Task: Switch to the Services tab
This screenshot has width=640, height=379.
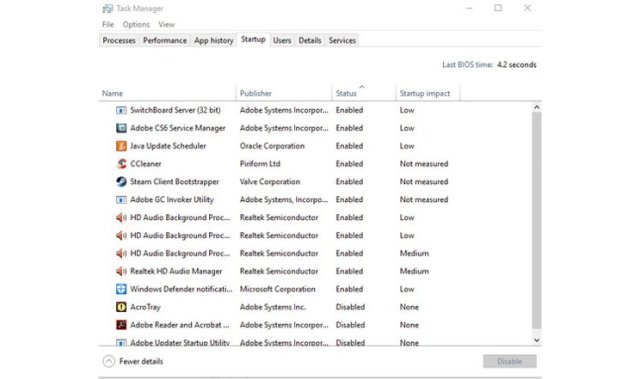Action: 342,40
